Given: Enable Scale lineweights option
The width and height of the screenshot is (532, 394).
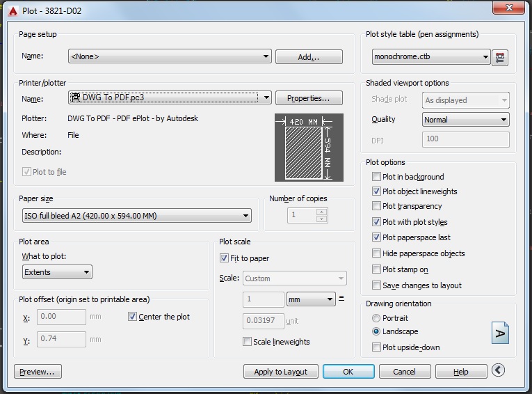Looking at the screenshot, I should [x=248, y=341].
